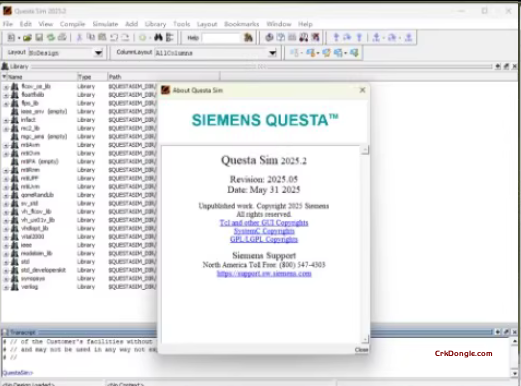
Task: Click the green Reload icon
Action: coord(51,37)
